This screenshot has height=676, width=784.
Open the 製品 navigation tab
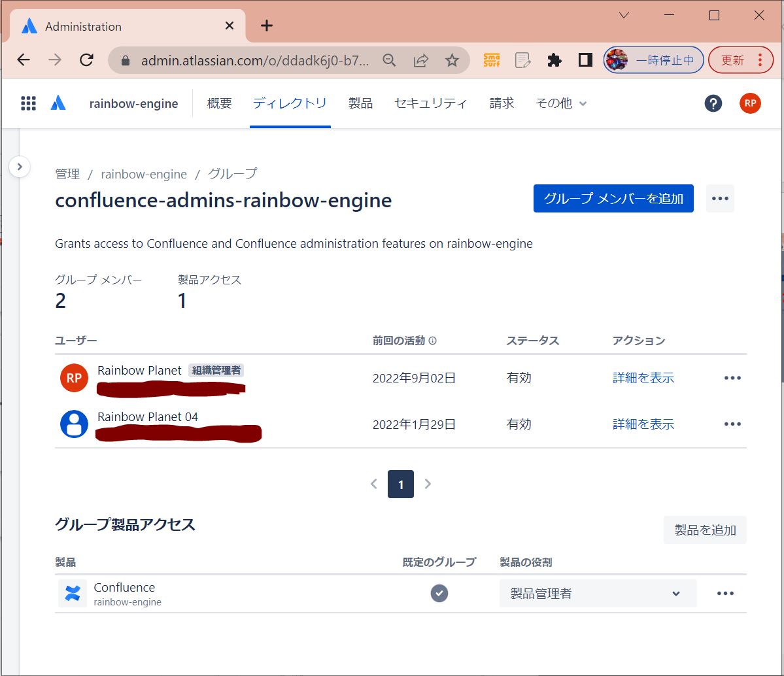coord(360,103)
